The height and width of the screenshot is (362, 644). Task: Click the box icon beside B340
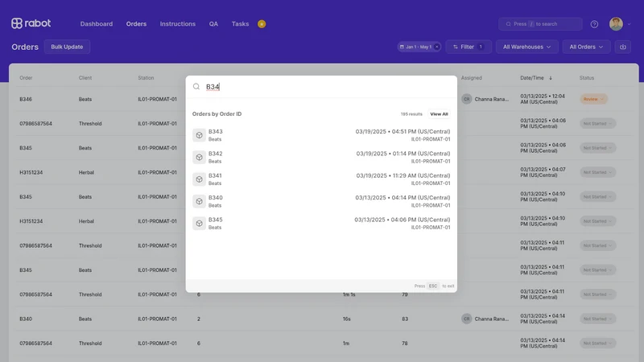(199, 201)
